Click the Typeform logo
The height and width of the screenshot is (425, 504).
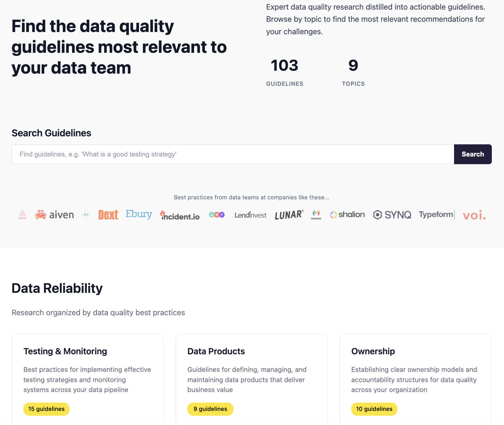tap(437, 215)
